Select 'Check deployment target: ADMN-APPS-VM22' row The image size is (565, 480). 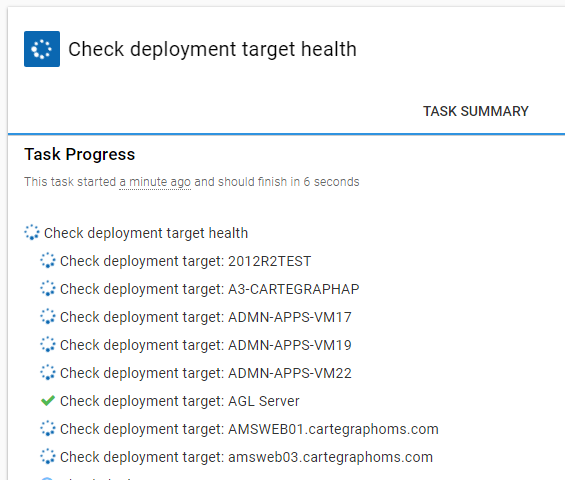205,373
